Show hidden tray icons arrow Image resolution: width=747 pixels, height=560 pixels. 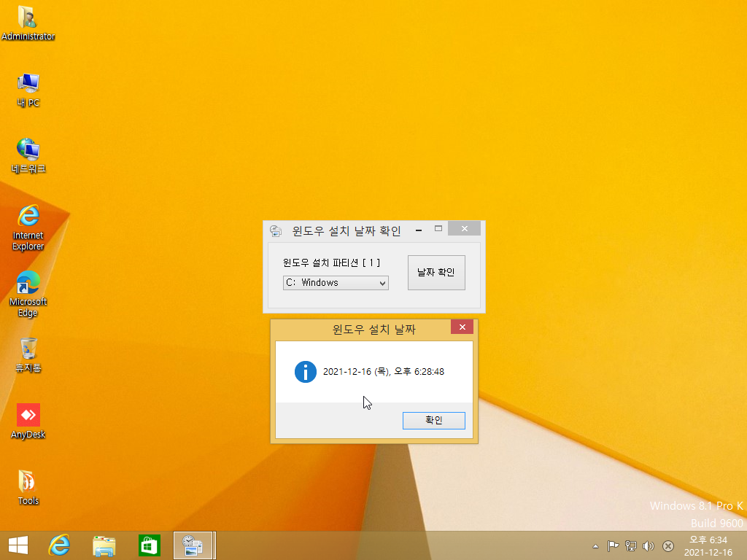pos(595,546)
